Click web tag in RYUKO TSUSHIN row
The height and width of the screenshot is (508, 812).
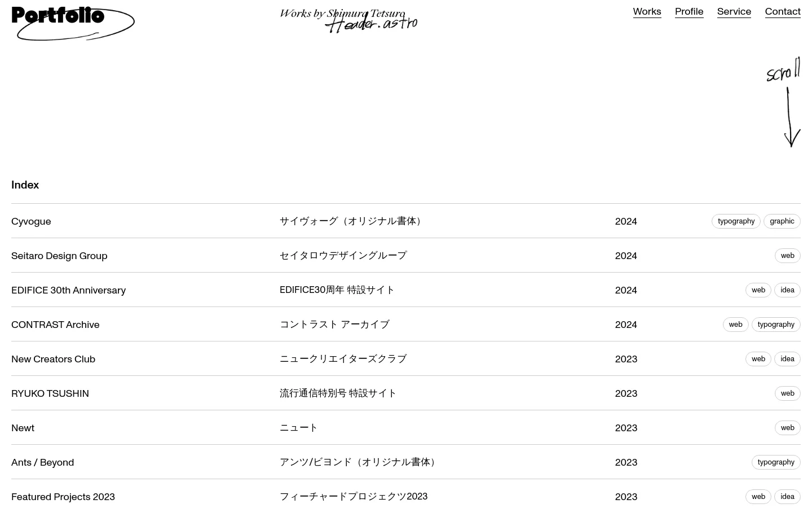(788, 393)
